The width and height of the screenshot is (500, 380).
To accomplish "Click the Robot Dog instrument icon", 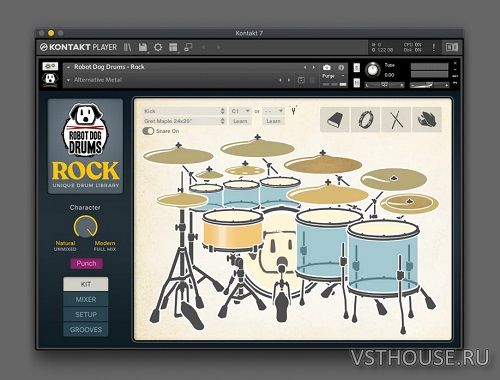I will [x=50, y=79].
